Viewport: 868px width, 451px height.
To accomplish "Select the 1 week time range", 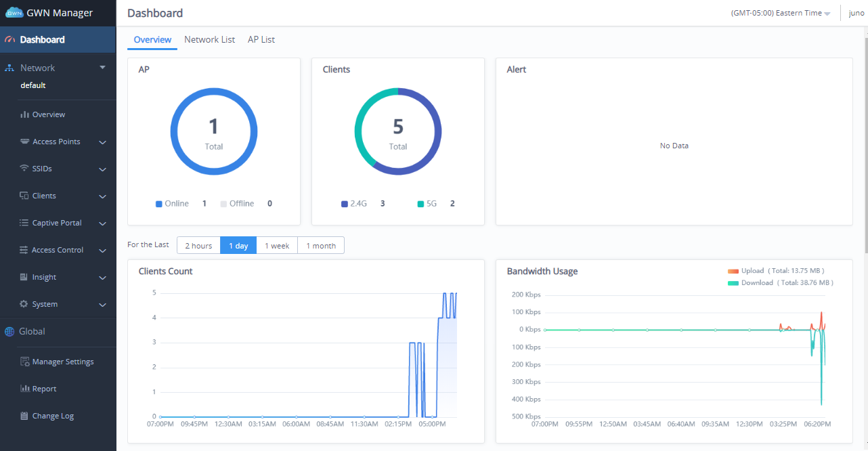I will [277, 246].
